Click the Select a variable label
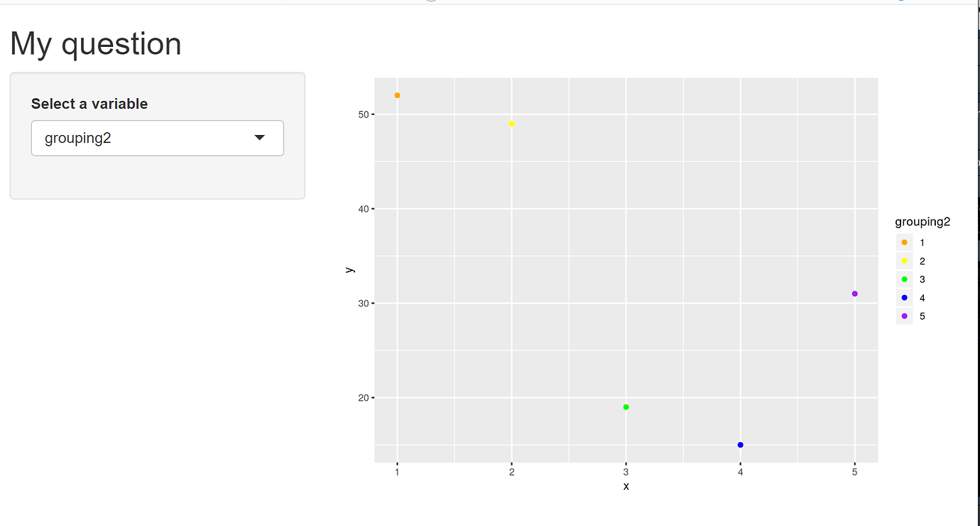 [x=89, y=103]
